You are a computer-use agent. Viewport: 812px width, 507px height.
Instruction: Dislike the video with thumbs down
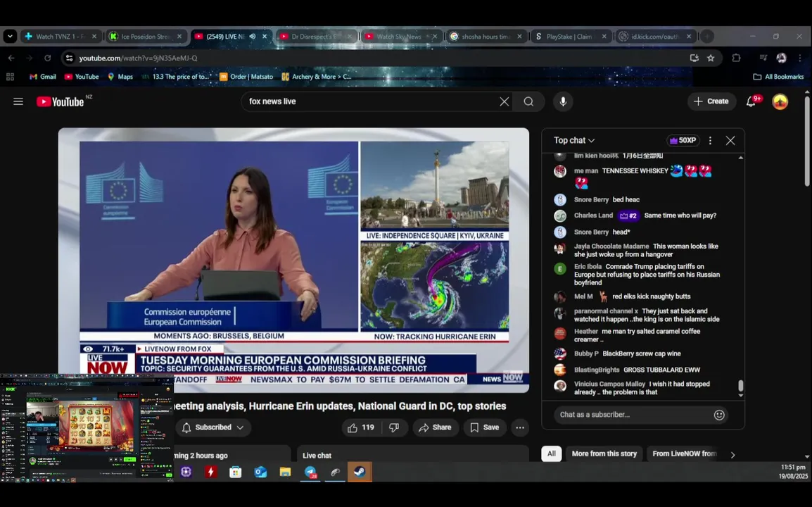[x=394, y=427]
